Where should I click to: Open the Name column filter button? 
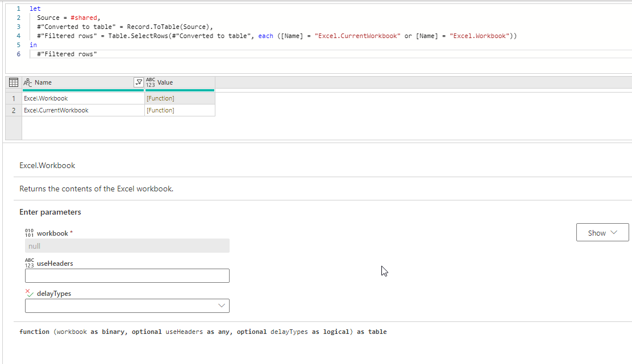138,82
